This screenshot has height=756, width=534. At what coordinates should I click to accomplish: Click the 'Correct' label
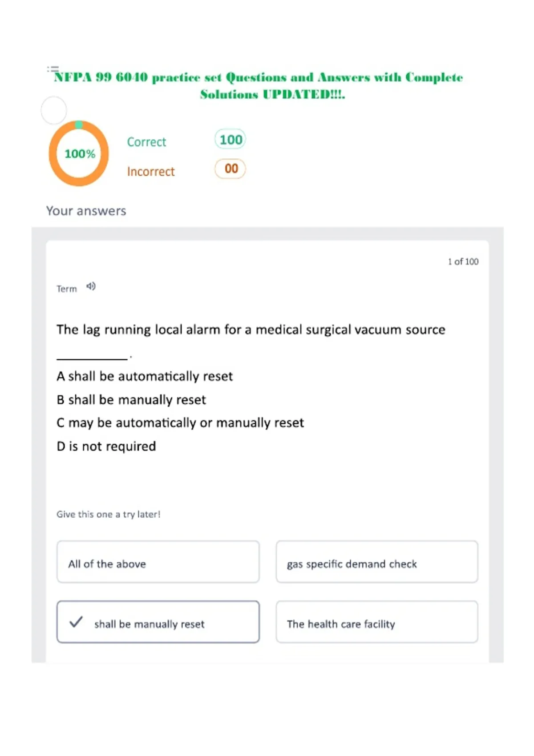pyautogui.click(x=146, y=142)
